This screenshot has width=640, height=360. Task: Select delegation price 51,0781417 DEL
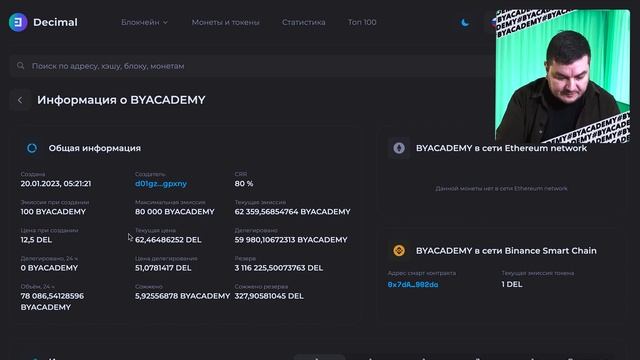click(163, 268)
